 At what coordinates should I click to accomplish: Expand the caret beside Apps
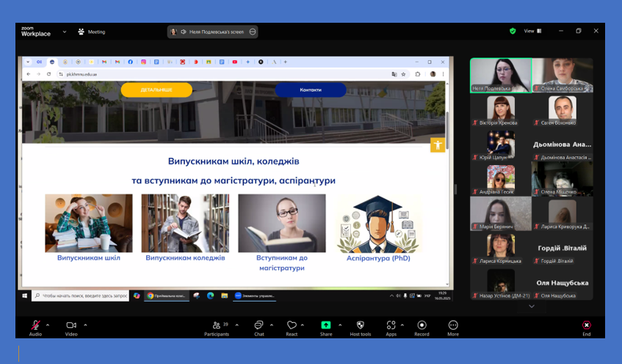point(402,325)
